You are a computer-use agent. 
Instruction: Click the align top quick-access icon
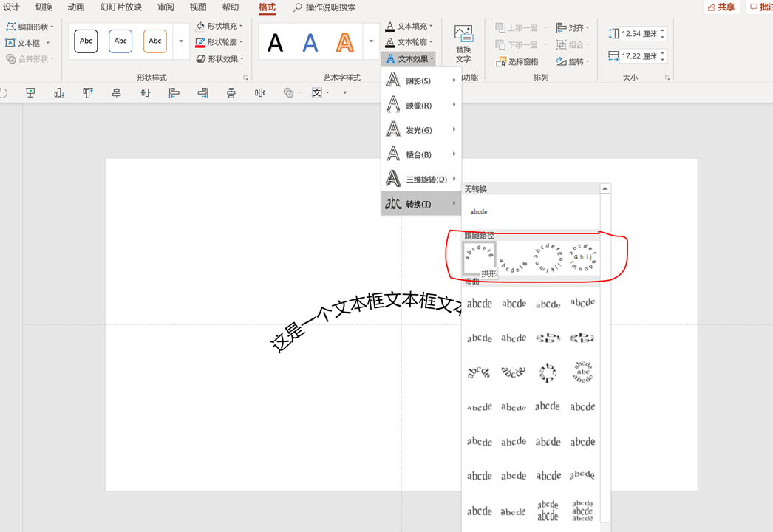tap(88, 92)
